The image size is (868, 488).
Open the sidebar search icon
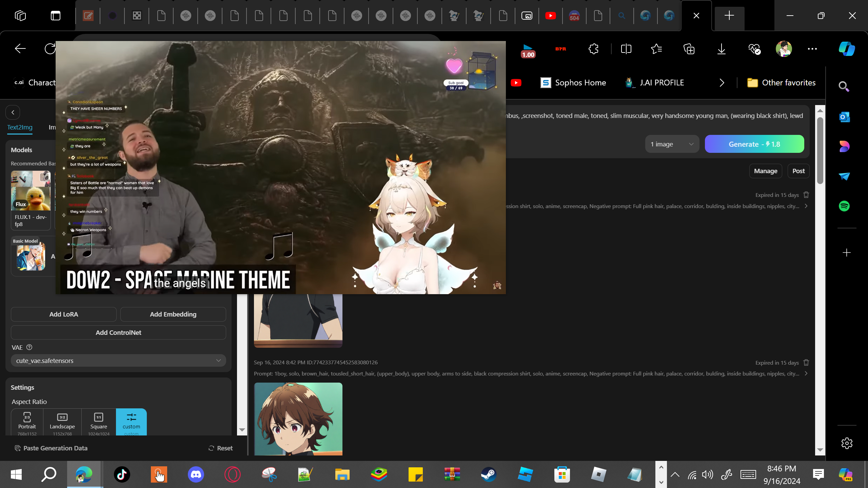(844, 87)
